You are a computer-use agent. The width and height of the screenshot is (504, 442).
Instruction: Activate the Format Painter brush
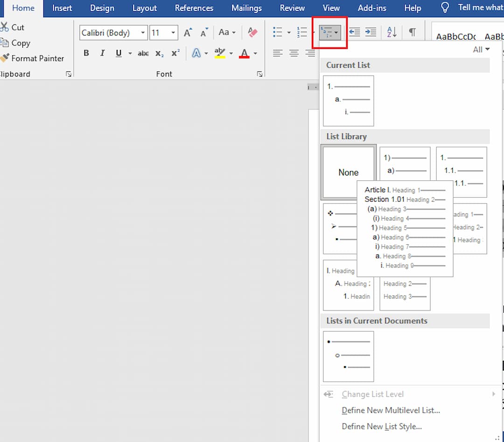tap(5, 58)
